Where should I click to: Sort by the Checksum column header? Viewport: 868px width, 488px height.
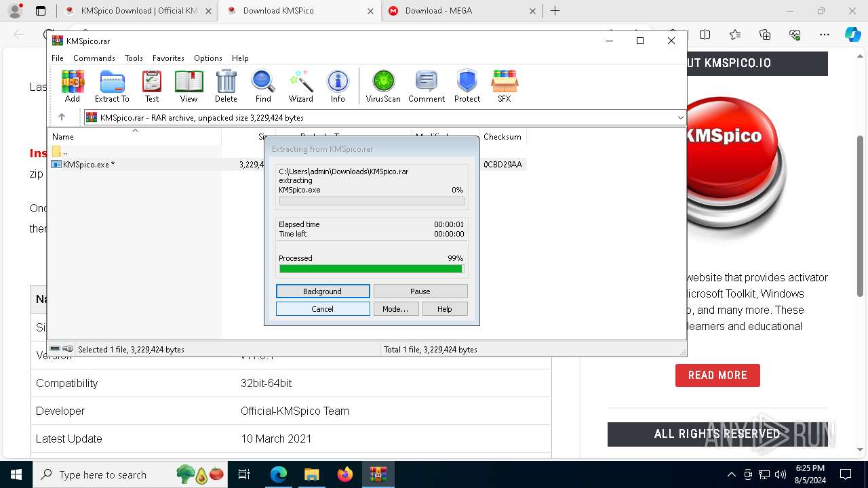[x=502, y=136]
